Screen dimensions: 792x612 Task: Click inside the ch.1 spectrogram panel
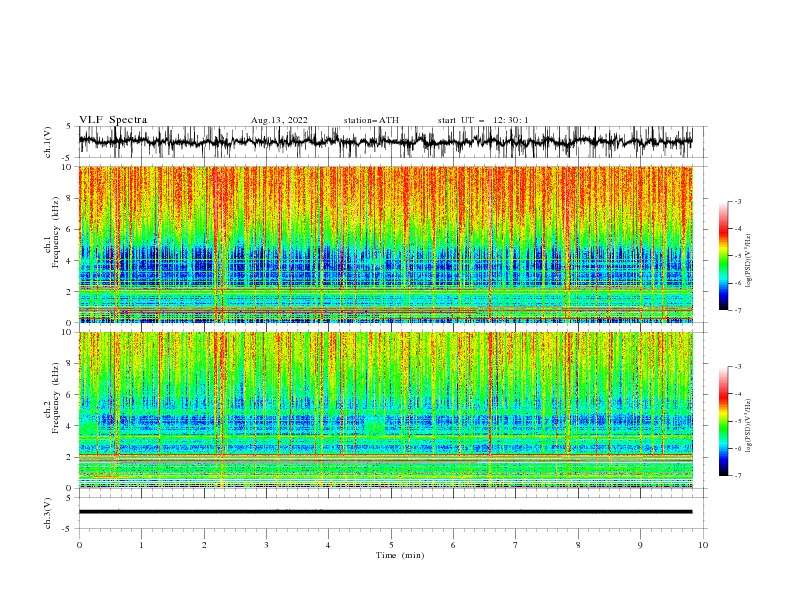pos(385,244)
